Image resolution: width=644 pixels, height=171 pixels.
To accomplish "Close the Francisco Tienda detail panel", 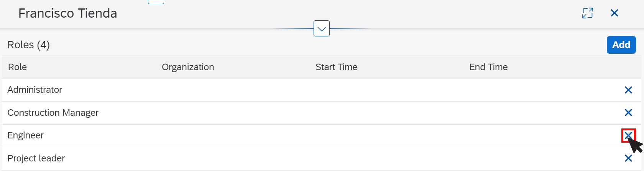I will tap(614, 13).
